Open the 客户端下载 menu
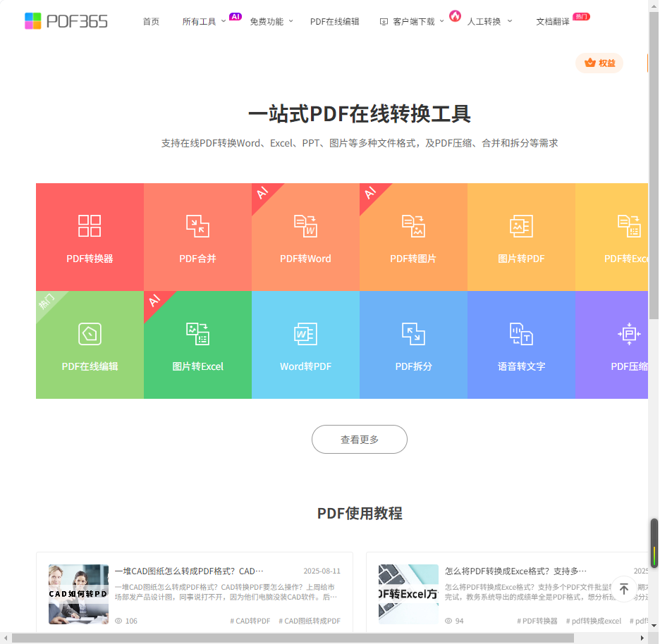 (413, 21)
